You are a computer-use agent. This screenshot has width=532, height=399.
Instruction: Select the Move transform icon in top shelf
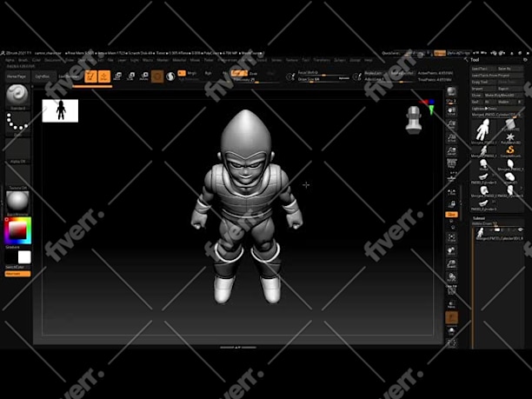pos(117,76)
